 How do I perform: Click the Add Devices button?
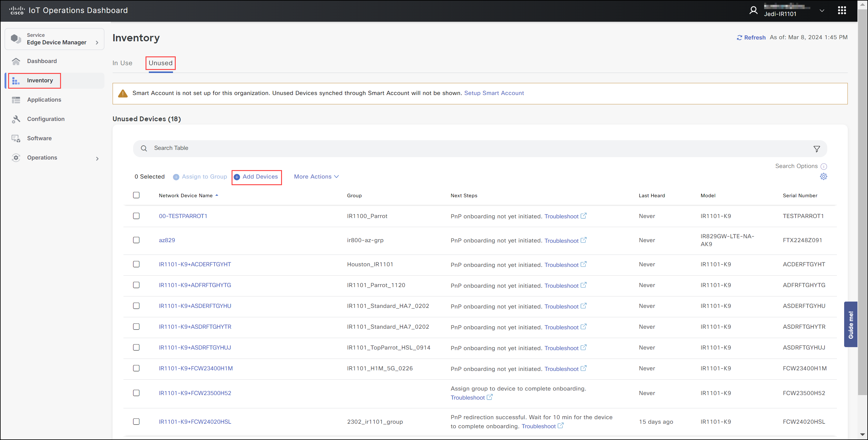coord(256,177)
